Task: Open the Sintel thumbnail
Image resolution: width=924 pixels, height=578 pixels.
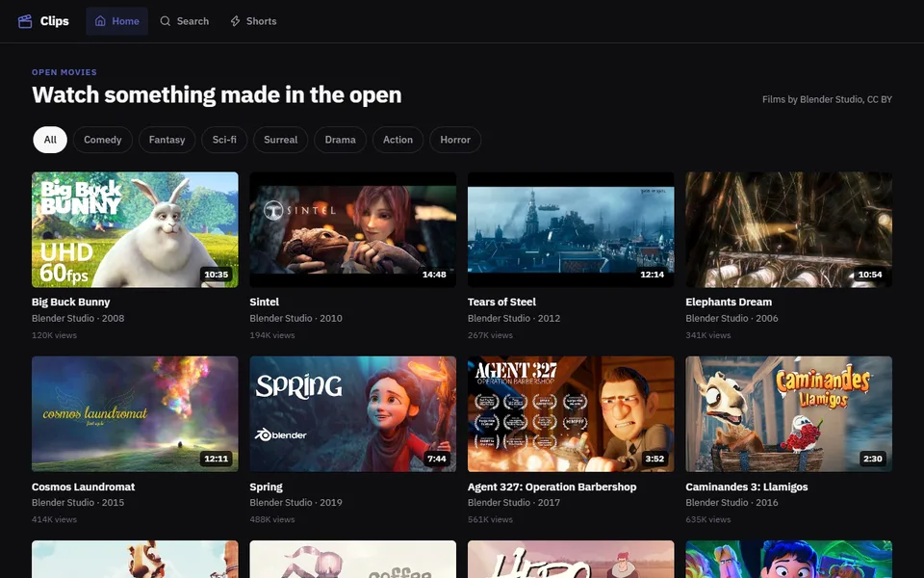Action: tap(353, 229)
